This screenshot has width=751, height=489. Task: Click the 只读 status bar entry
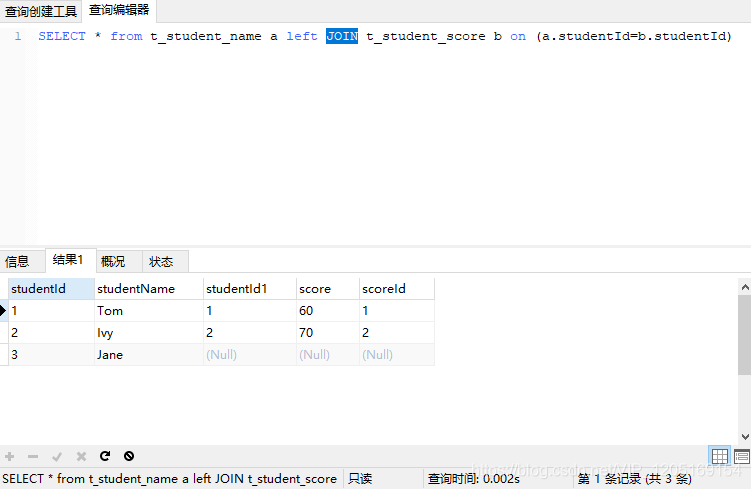tap(360, 478)
